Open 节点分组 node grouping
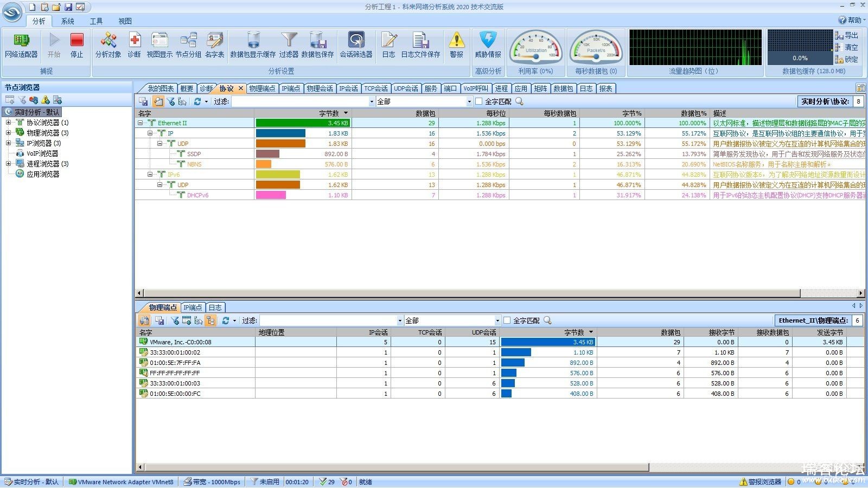 188,46
